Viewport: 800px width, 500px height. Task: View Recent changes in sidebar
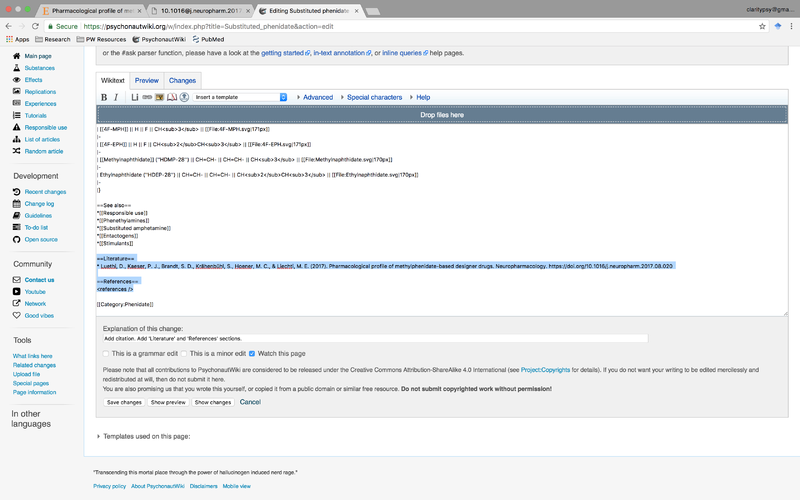(x=45, y=192)
